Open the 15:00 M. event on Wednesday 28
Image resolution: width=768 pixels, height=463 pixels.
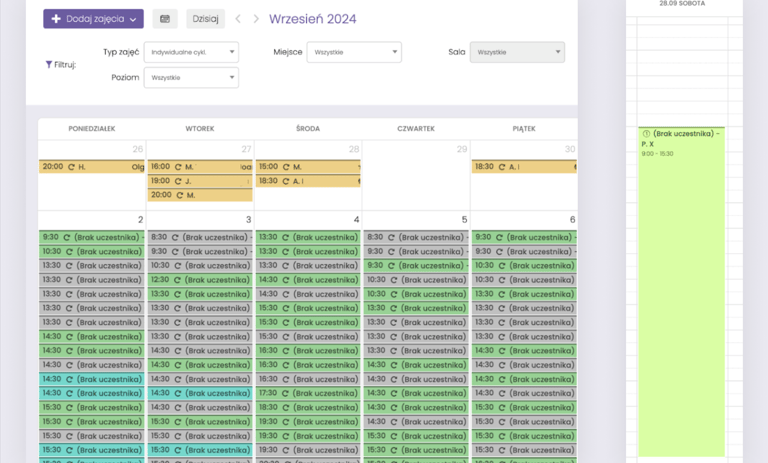tap(308, 167)
